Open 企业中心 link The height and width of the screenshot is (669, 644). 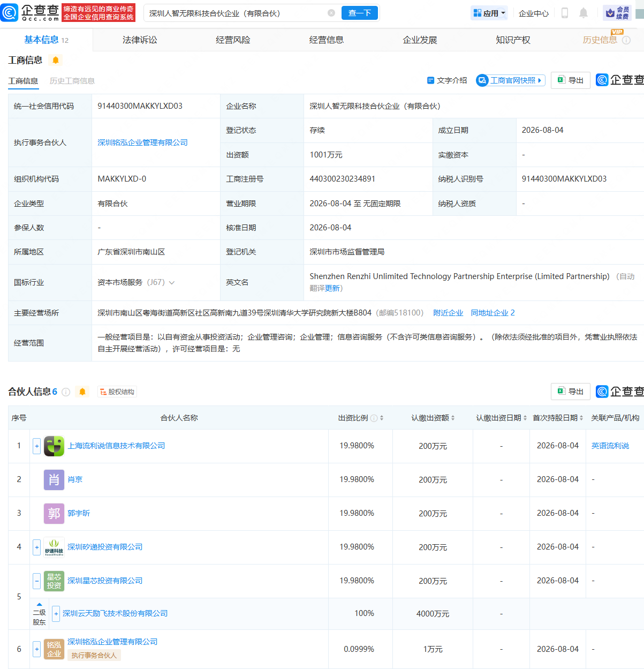(534, 13)
